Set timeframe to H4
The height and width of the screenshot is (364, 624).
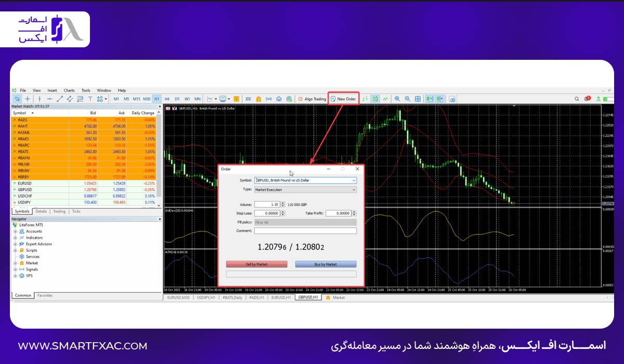[x=167, y=99]
